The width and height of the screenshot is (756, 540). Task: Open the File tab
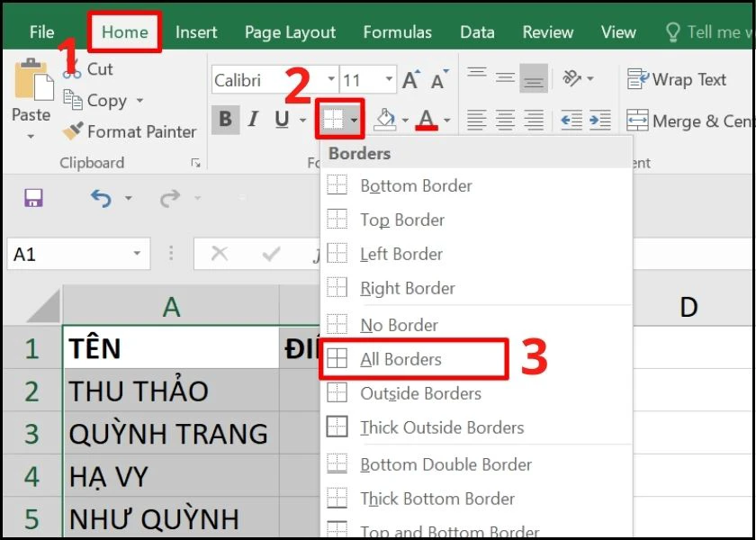[41, 32]
